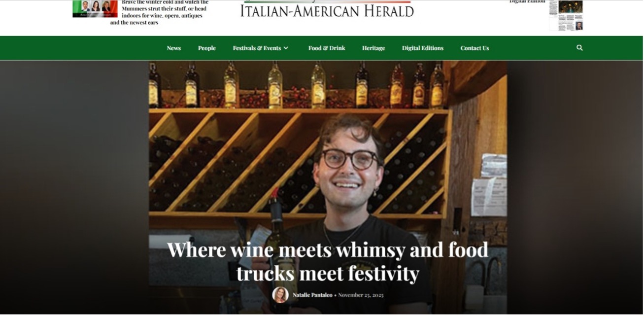Click the Digital Edition label above the cover

pyautogui.click(x=527, y=1)
